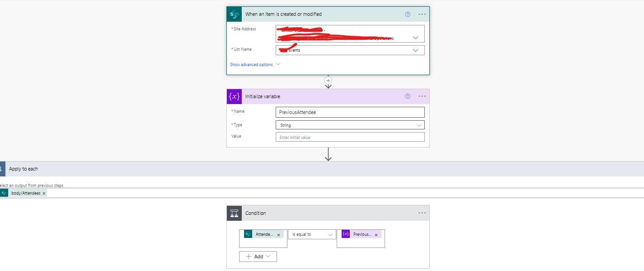Click the variable Name field with PreviousAttendee
Viewport: 644px width, 271px height.
click(x=350, y=112)
